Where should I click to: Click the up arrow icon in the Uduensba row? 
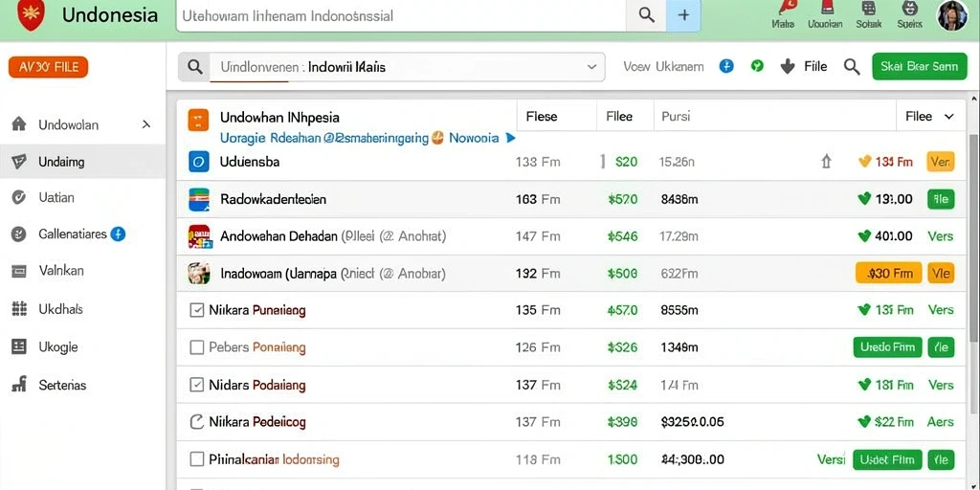pyautogui.click(x=826, y=163)
